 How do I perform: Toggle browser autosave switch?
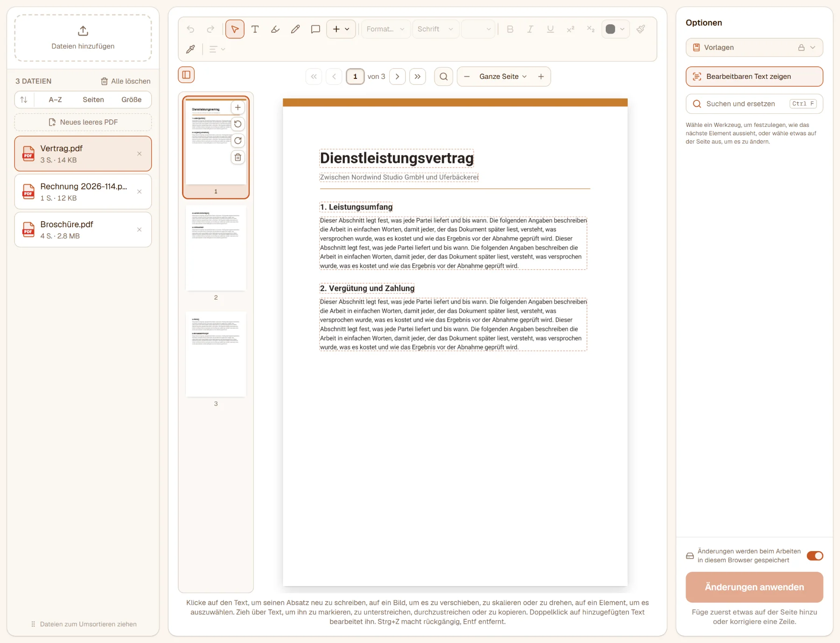pos(815,556)
